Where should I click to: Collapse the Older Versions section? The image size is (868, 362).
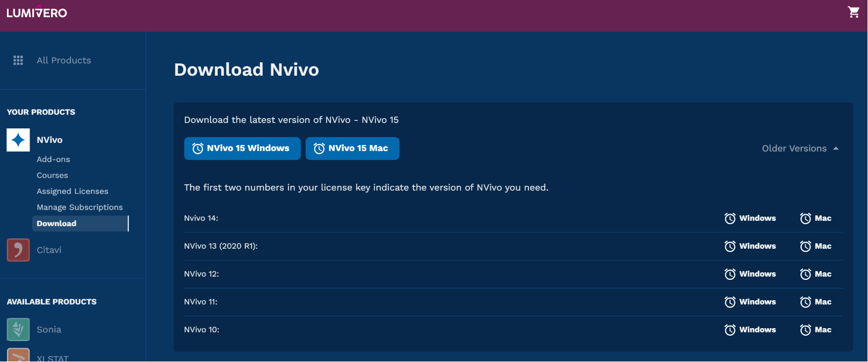click(x=800, y=148)
